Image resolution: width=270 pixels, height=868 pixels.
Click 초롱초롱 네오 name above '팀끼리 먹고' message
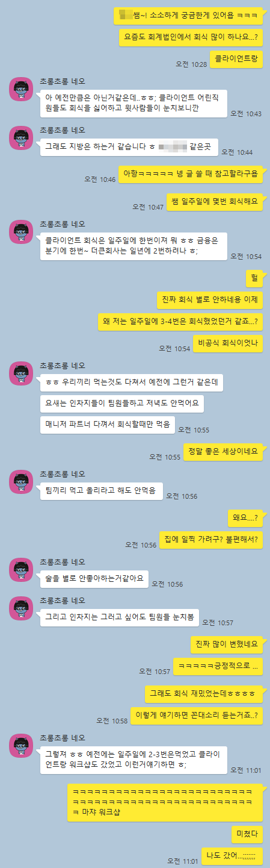click(63, 476)
